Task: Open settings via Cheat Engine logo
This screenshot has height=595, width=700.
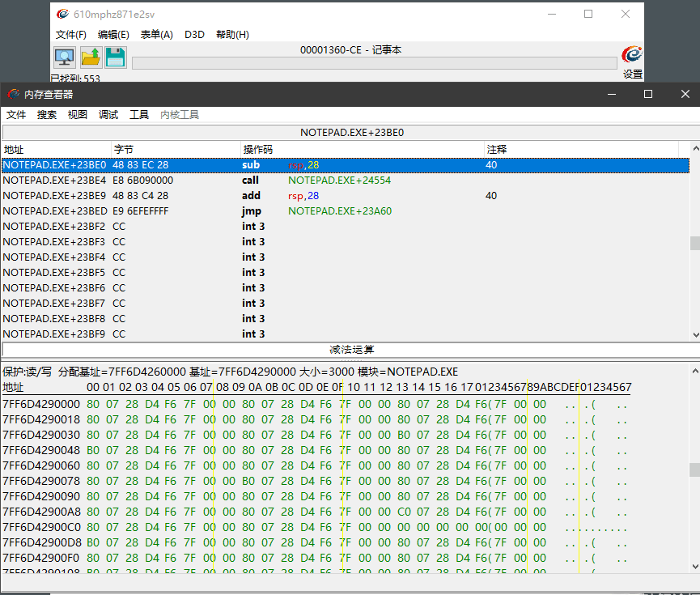Action: [x=632, y=56]
